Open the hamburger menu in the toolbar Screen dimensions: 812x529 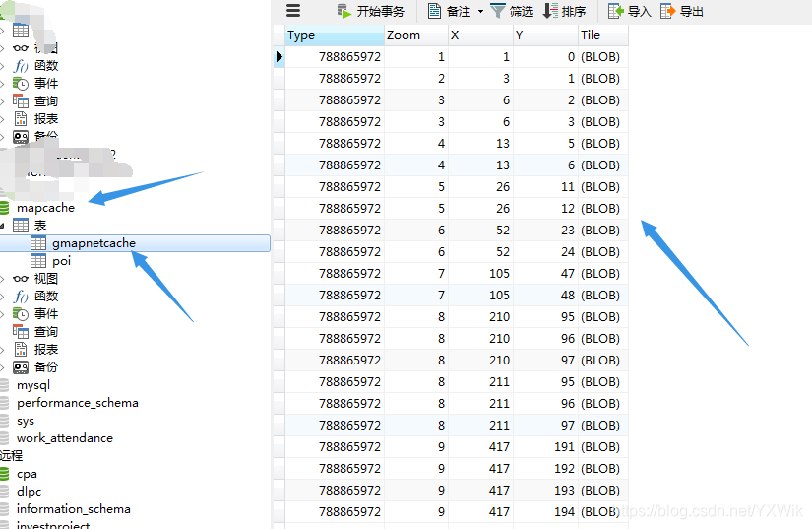point(293,11)
